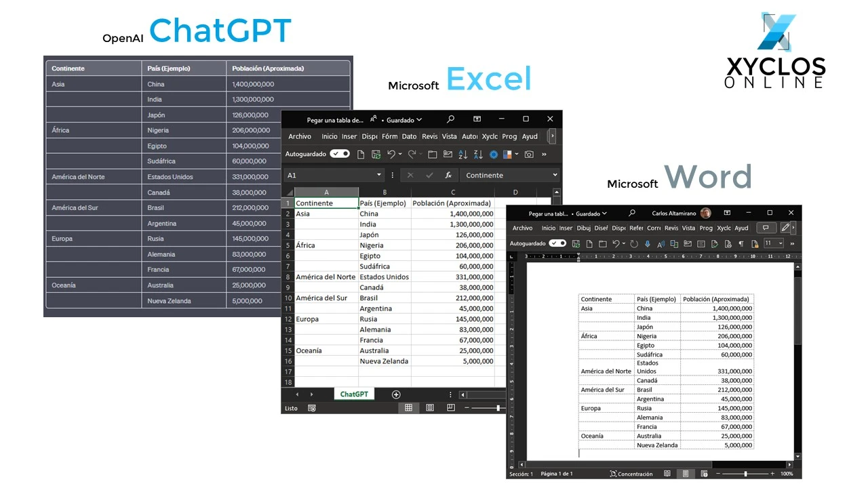
Task: Click the Redo icon in Word toolbar
Action: pyautogui.click(x=634, y=243)
